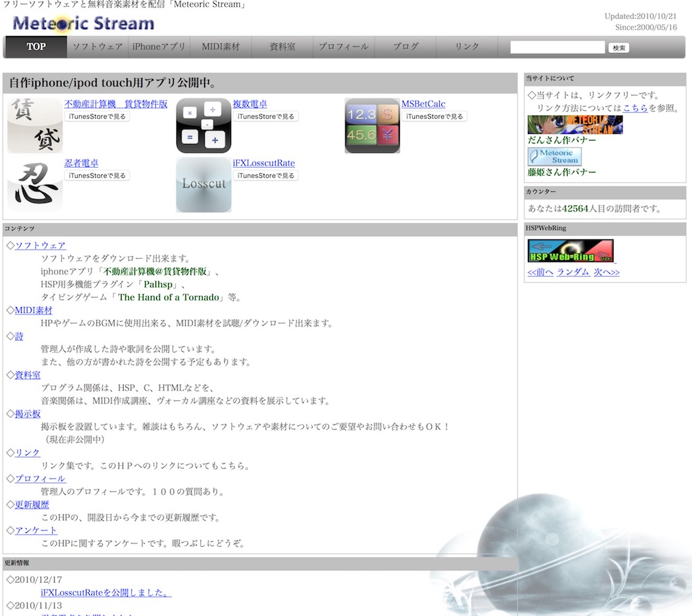Open the 忍者電卓 kanji app icon
This screenshot has width=692, height=616.
tap(35, 185)
